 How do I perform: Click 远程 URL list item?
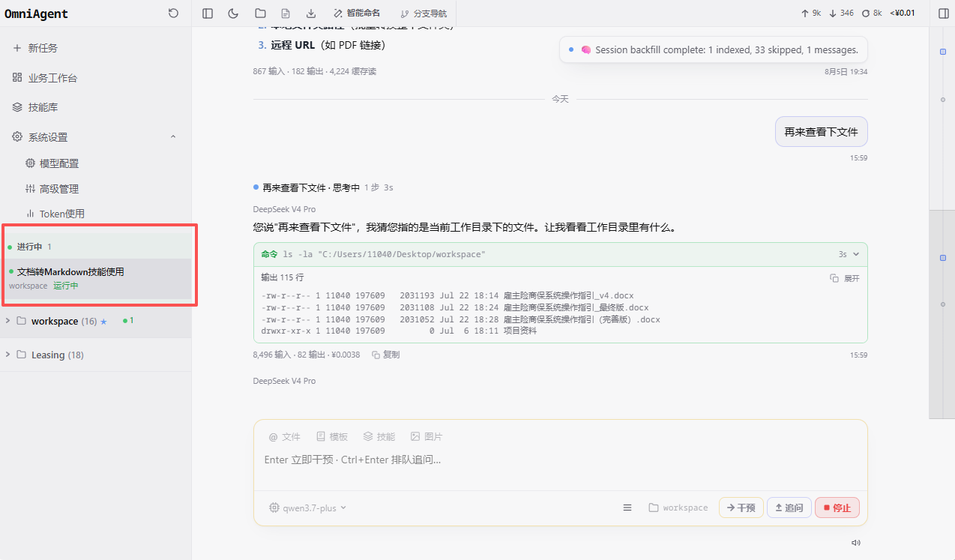[x=322, y=45]
